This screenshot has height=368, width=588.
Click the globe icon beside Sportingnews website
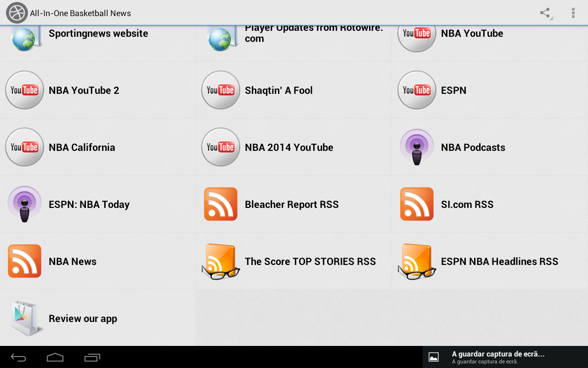coord(26,38)
